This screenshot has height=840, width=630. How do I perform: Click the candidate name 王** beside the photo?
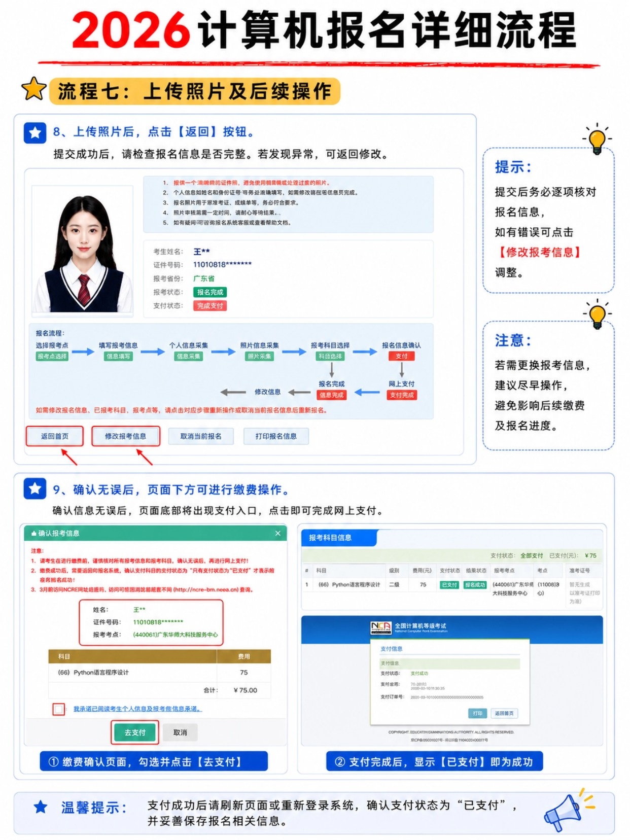(201, 251)
